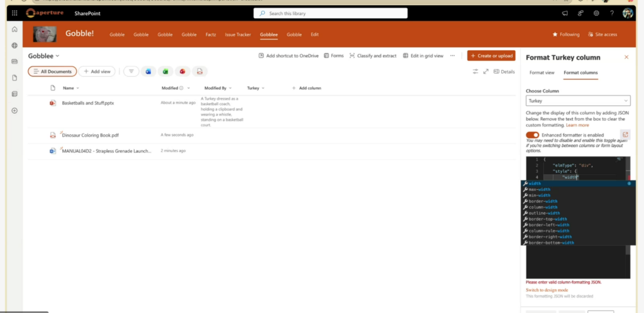Open the app launcher waffle icon
Screen dimensions: 644x313
pos(15,13)
